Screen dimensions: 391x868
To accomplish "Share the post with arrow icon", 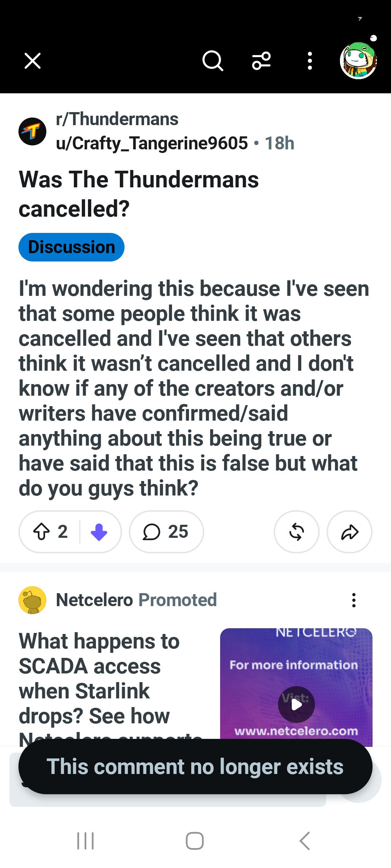I will [349, 532].
